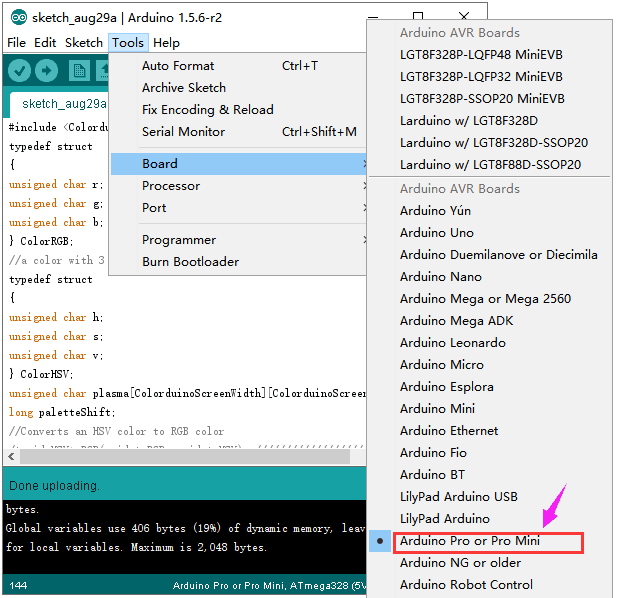The width and height of the screenshot is (621, 598).
Task: Open the Sketch menu
Action: point(84,42)
